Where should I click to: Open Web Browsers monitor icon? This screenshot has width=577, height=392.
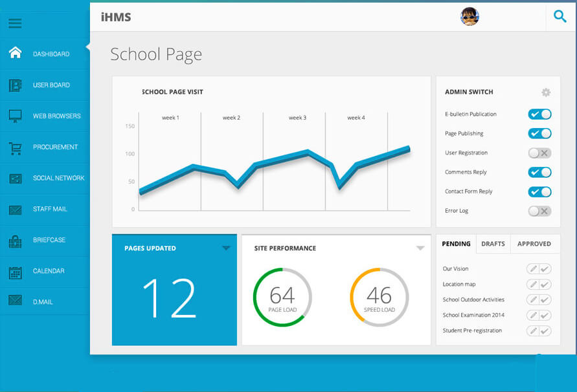(16, 116)
